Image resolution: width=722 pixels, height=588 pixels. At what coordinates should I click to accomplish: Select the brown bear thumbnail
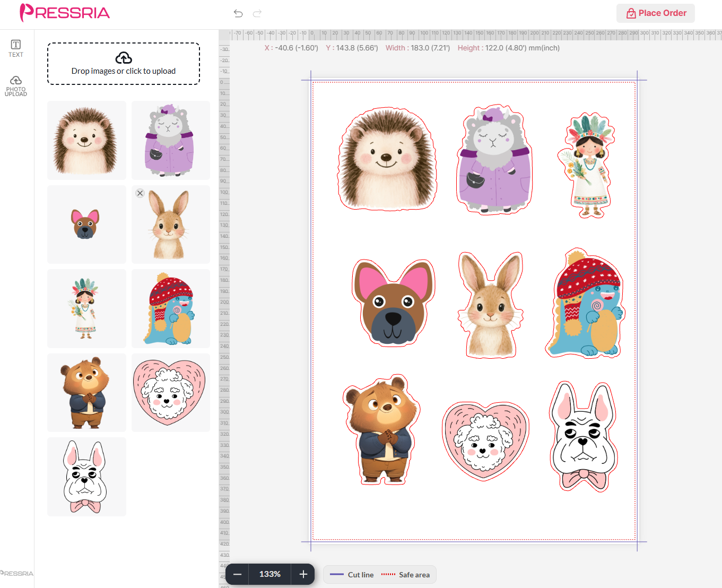pyautogui.click(x=86, y=393)
